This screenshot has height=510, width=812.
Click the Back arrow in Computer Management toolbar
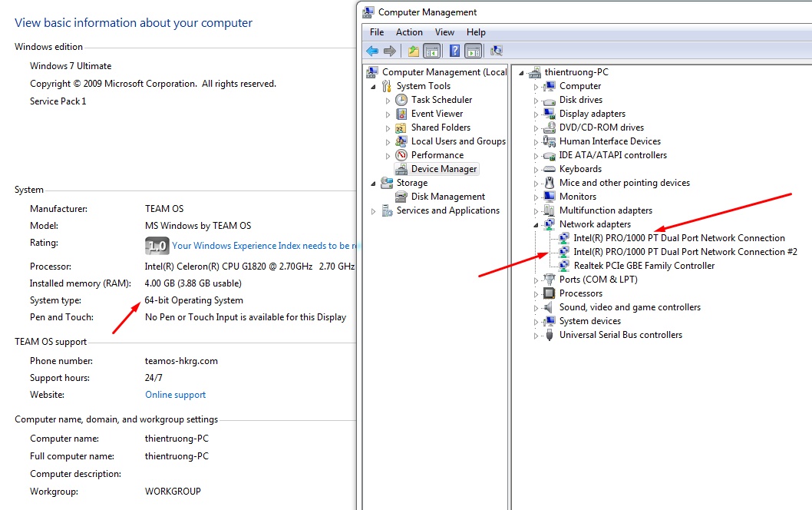[x=372, y=51]
